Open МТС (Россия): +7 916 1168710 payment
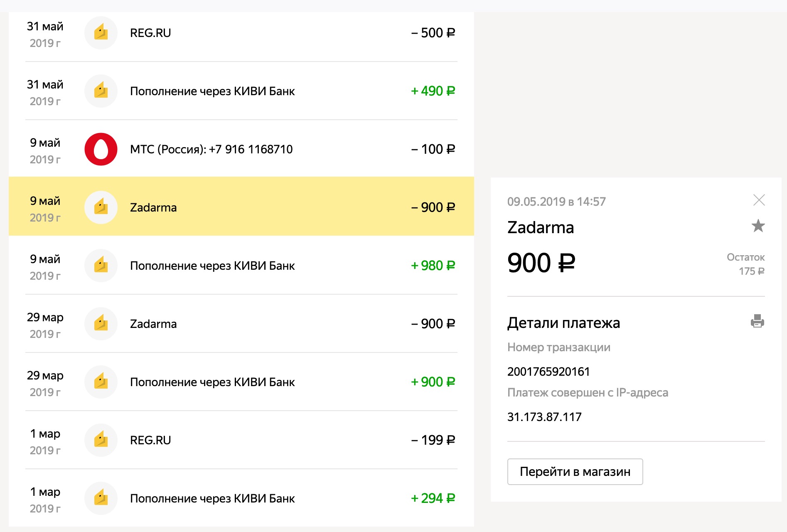The image size is (787, 532). 241,149
